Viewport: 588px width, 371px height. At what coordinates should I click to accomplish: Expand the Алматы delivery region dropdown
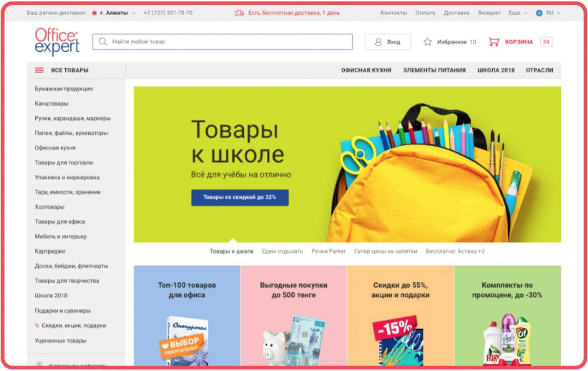133,13
